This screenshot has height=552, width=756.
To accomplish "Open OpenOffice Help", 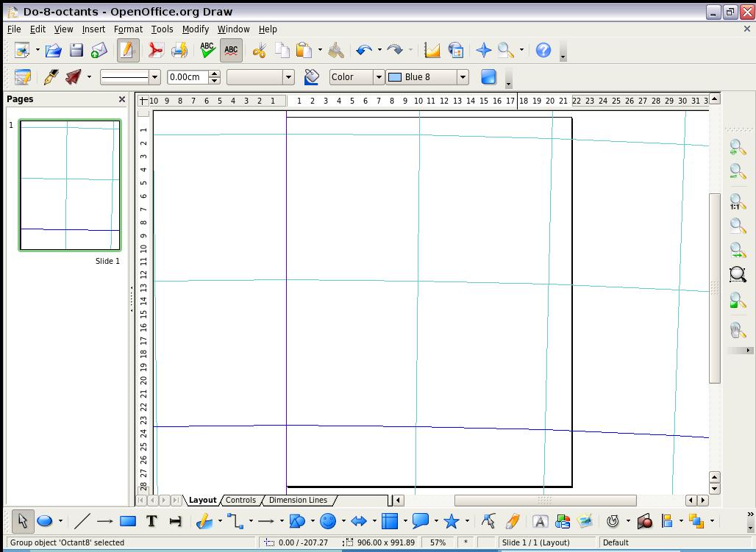I will (543, 50).
